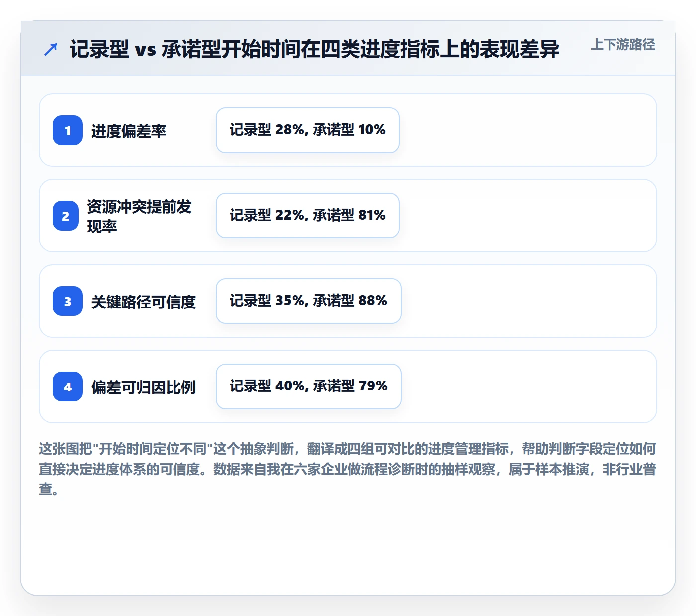This screenshot has height=616, width=696.
Task: Click the 偏差可归因比例 metric label
Action: pyautogui.click(x=144, y=387)
